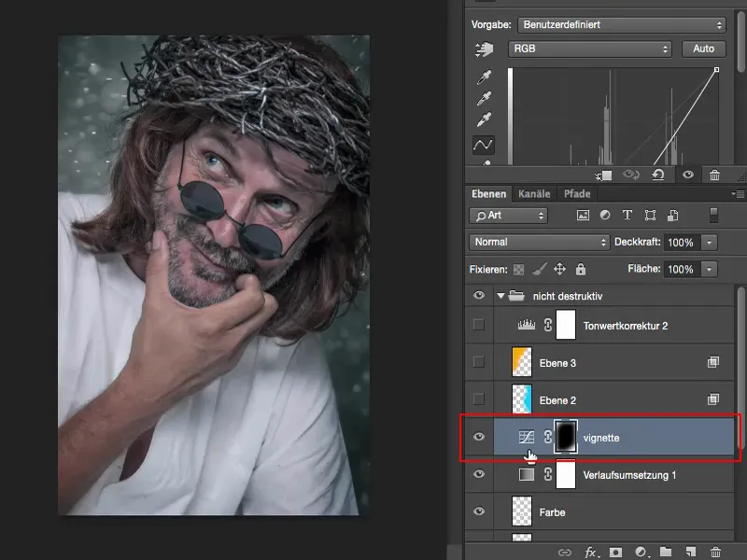Click the Auto button
This screenshot has width=747, height=560.
pos(703,49)
